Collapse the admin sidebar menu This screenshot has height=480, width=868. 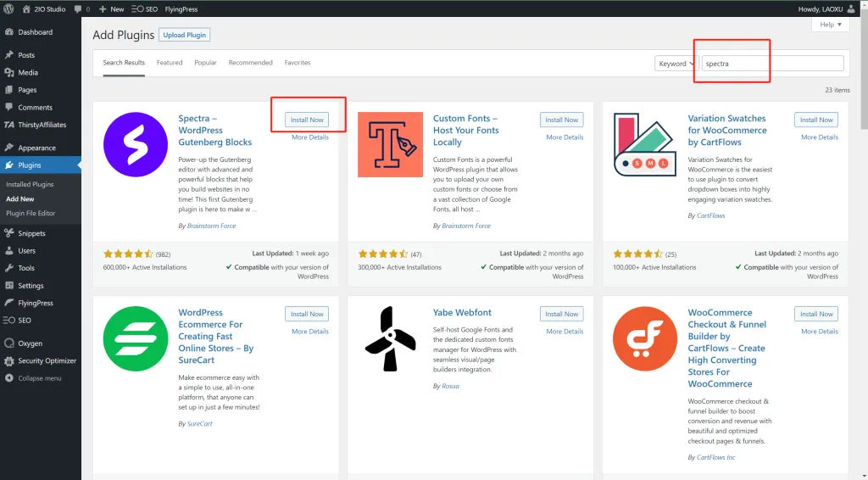coord(39,378)
